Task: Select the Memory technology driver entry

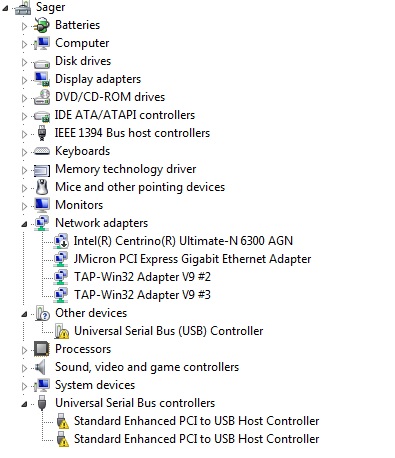Action: point(126,169)
